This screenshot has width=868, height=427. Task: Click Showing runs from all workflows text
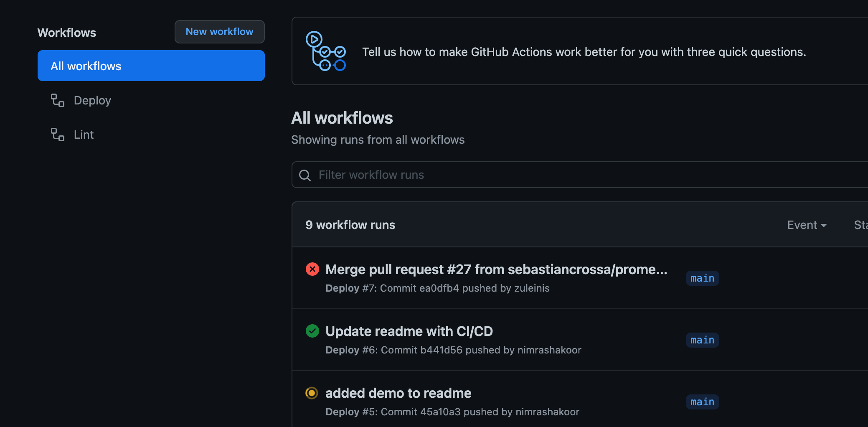click(x=378, y=140)
